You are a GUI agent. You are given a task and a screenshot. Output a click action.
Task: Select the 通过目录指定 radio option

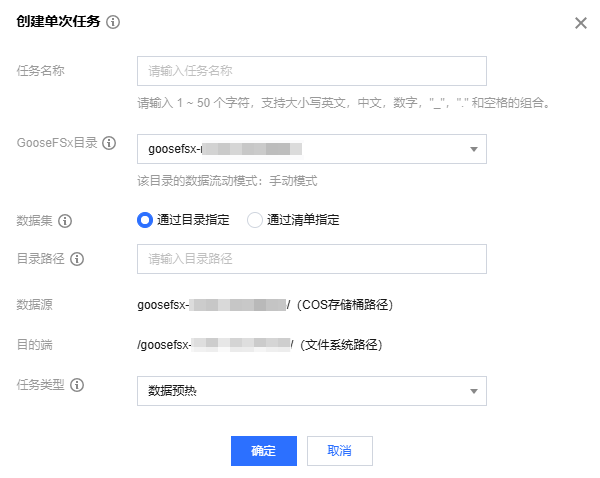pyautogui.click(x=144, y=220)
